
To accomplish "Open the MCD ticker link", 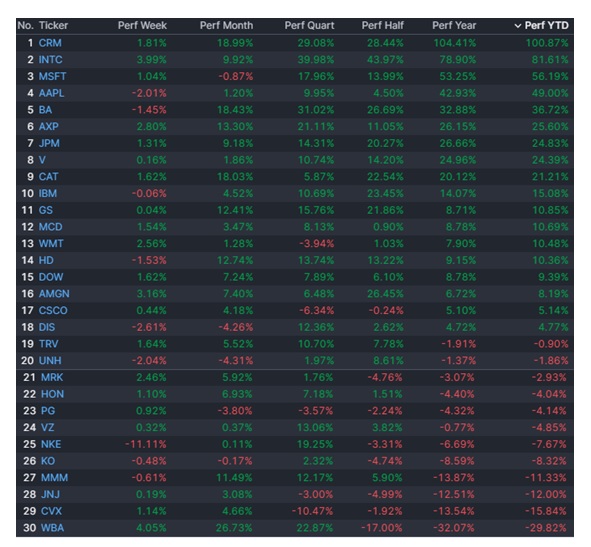I will pyautogui.click(x=51, y=227).
